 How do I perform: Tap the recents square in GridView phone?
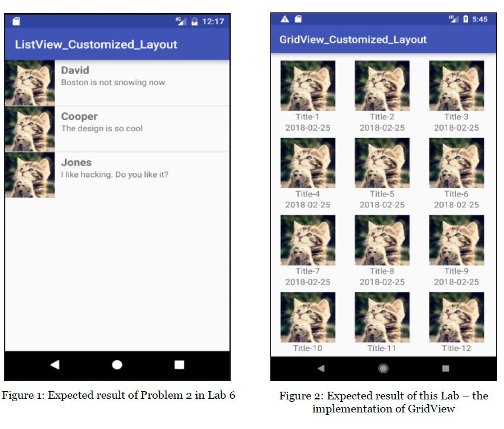click(x=445, y=368)
